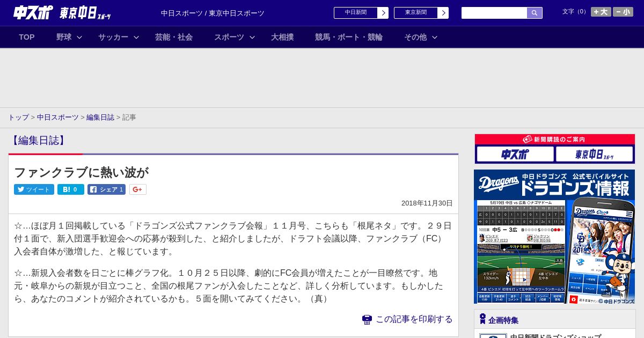Viewport: 644px width, 338px height.
Task: Decrease font size with －小 button
Action: 623,12
